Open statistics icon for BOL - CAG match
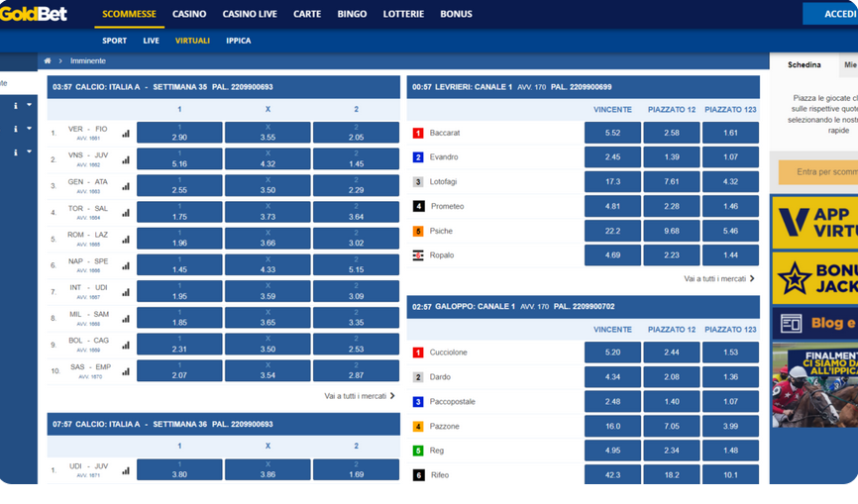858x504 pixels. 126,345
